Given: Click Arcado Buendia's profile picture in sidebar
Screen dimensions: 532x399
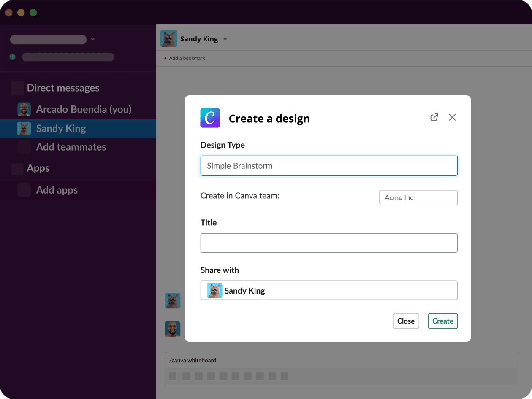Looking at the screenshot, I should point(24,109).
